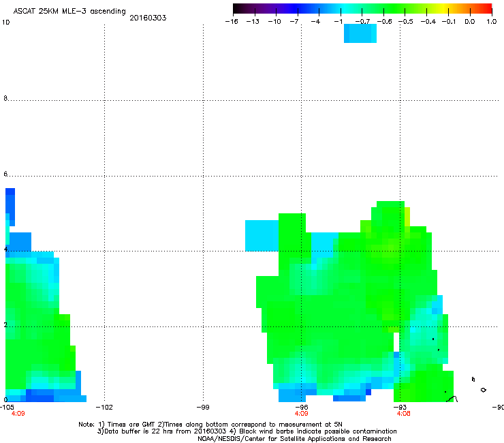This screenshot has height=443, width=504.
Task: Click the light blue data patch below the color bar
Action: [x=360, y=33]
